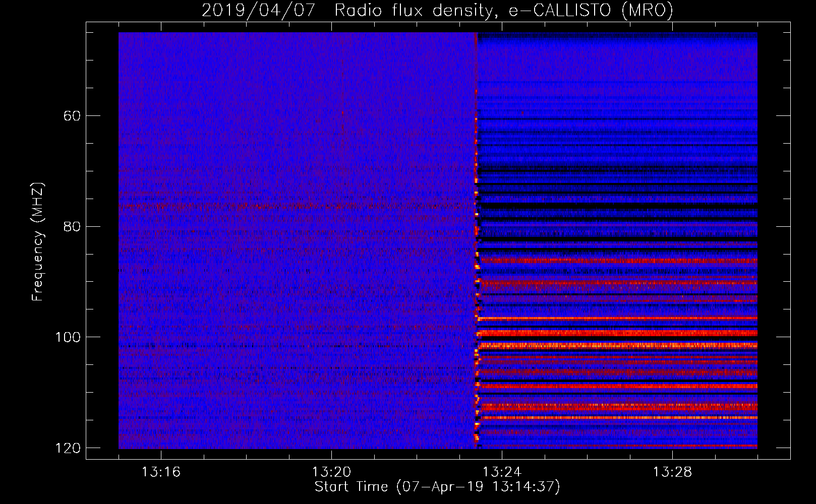Click the 13:16 time tick label
This screenshot has height=504, width=816.
[161, 472]
